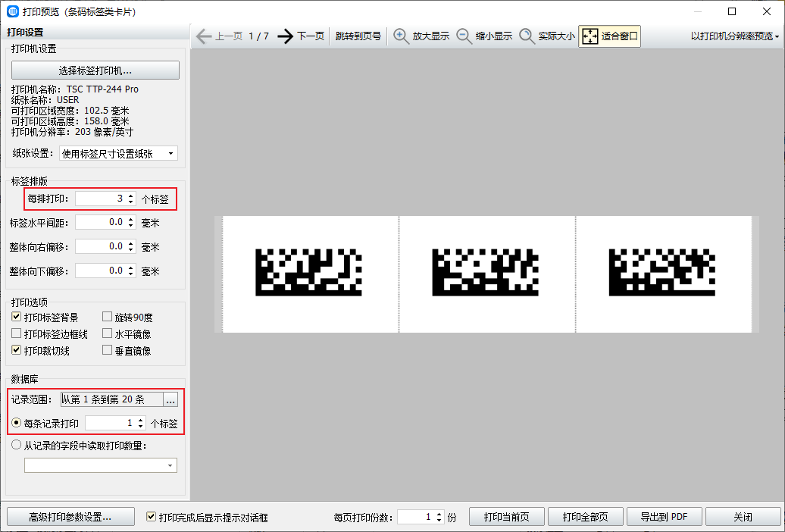
Task: Toggle the 打印完成后显示提示对话框 checkbox
Action: [150, 516]
